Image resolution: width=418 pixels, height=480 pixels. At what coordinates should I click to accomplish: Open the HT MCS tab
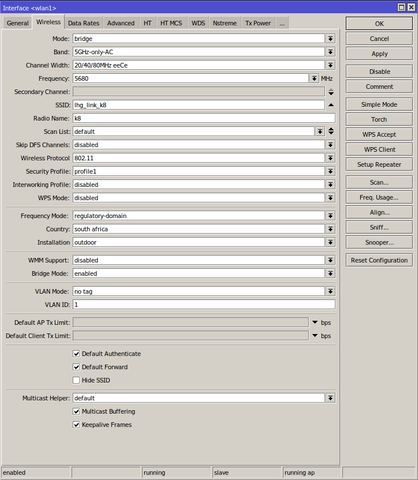coord(171,23)
